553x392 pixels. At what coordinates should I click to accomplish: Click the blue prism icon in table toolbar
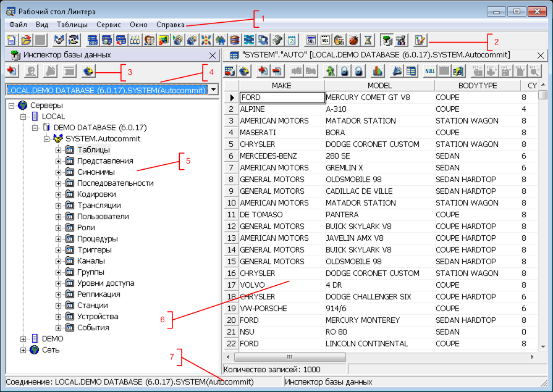[x=397, y=71]
